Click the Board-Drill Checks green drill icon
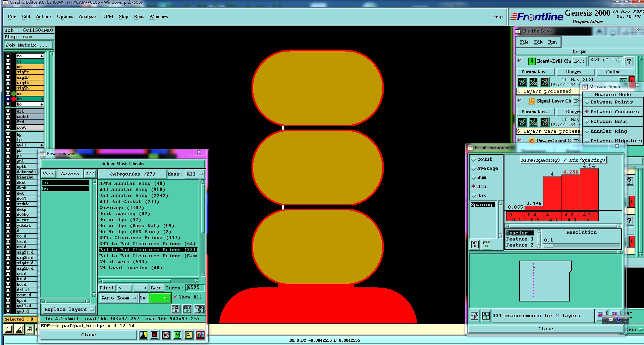644x345 pixels. click(532, 61)
